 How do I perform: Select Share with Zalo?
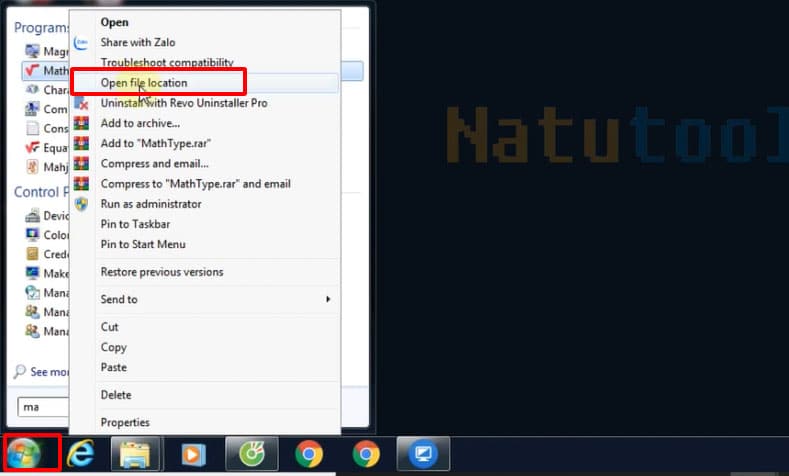138,42
